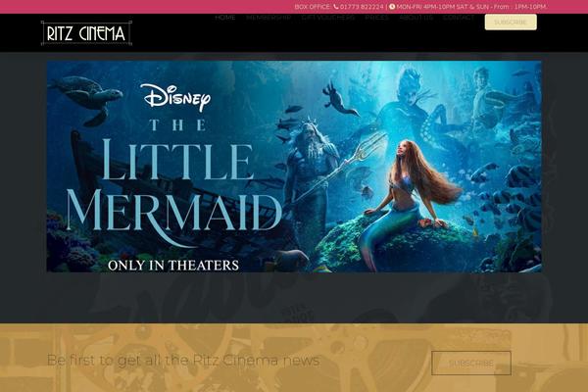The image size is (588, 392).
Task: Click the Ritz Cinema logo
Action: coord(86,33)
